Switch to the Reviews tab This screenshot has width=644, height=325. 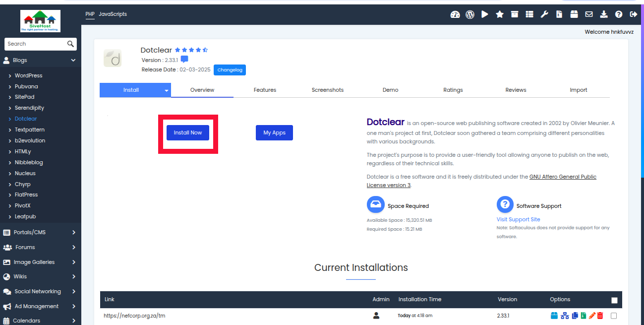click(516, 90)
